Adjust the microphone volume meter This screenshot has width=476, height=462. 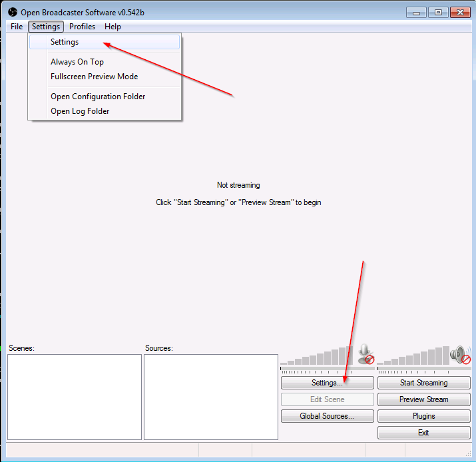317,355
